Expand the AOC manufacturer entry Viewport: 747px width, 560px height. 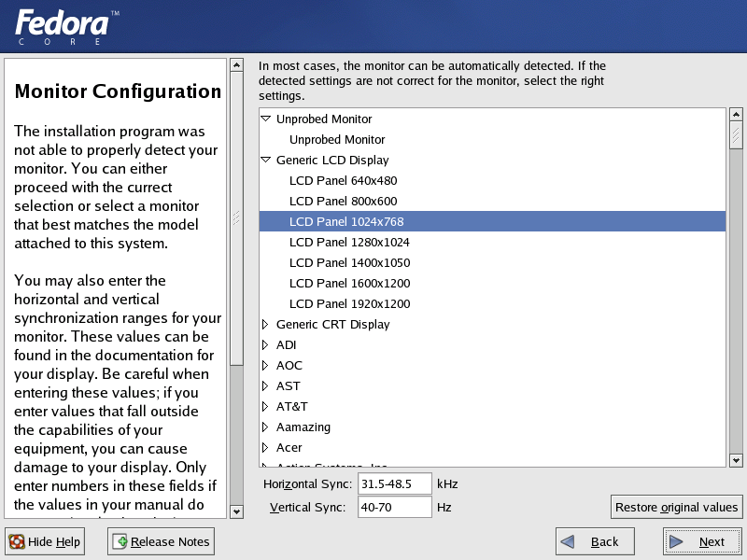265,365
